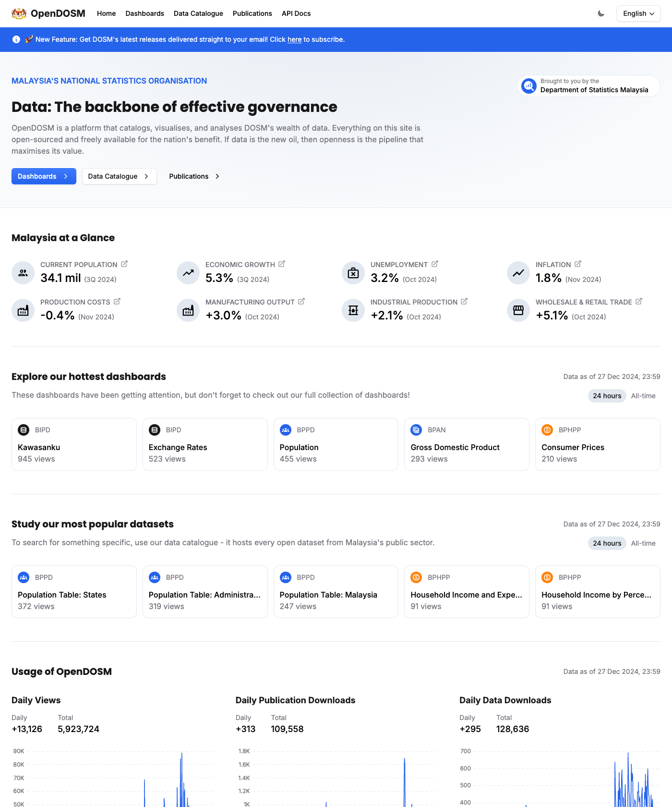Viewport: 672px width, 807px height.
Task: Open Household Income by Perce... dataset
Action: pos(598,592)
